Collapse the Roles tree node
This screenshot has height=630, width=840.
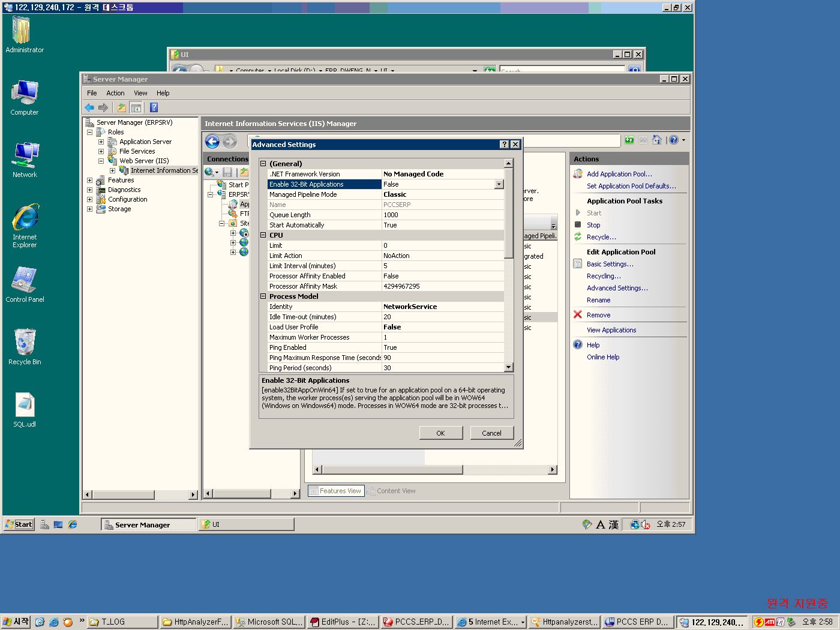pos(89,132)
